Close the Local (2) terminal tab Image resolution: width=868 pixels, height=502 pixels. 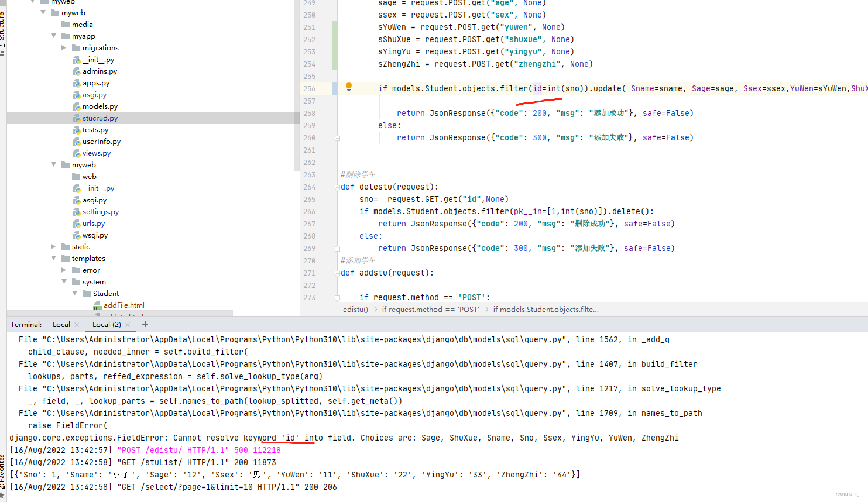point(128,325)
